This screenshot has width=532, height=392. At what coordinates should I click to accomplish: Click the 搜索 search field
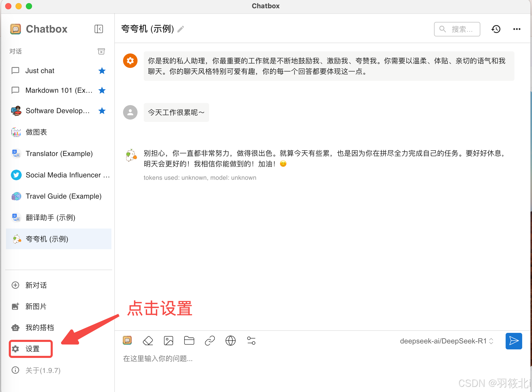457,29
